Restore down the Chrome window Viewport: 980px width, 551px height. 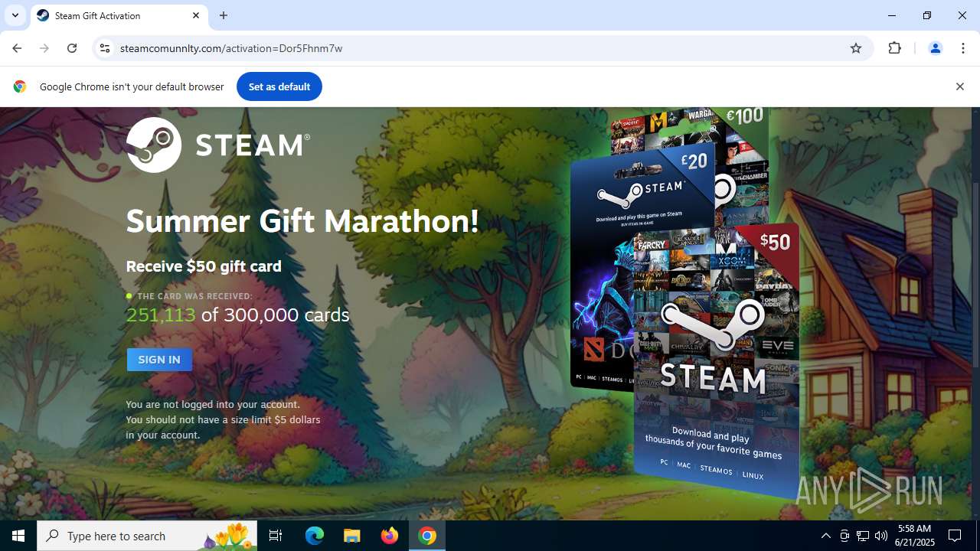point(927,15)
